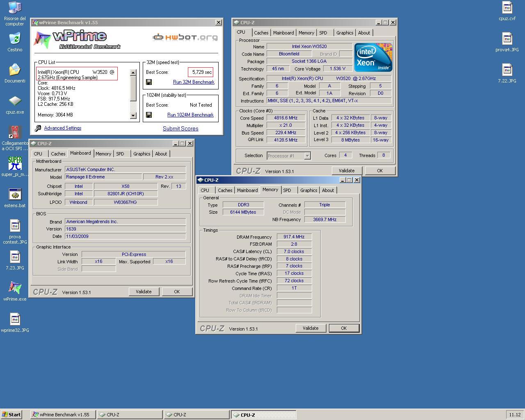Open the Processor #1 selection dropdown
This screenshot has width=525, height=420.
coord(307,155)
